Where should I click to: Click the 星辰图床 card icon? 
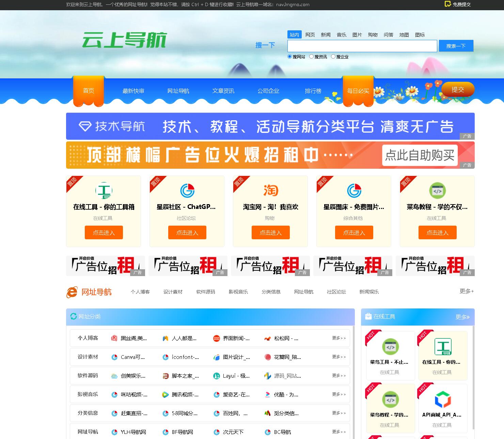click(354, 191)
